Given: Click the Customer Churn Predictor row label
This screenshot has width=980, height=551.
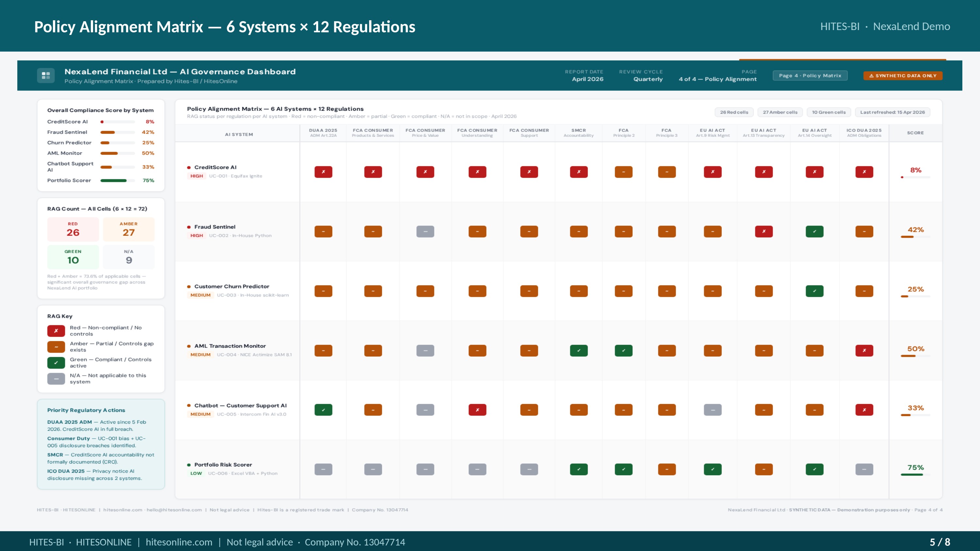Looking at the screenshot, I should tap(232, 286).
